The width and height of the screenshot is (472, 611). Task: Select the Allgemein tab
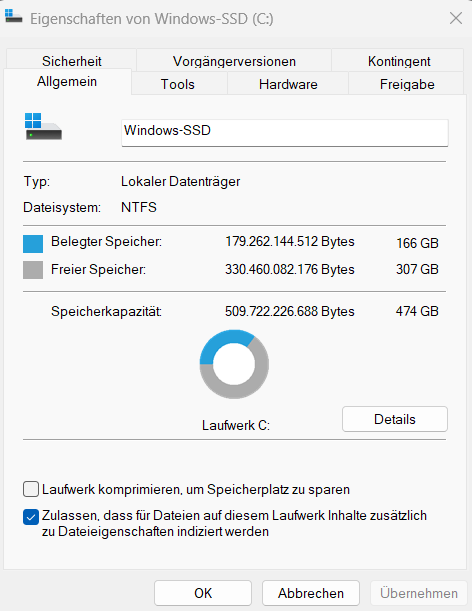point(67,81)
